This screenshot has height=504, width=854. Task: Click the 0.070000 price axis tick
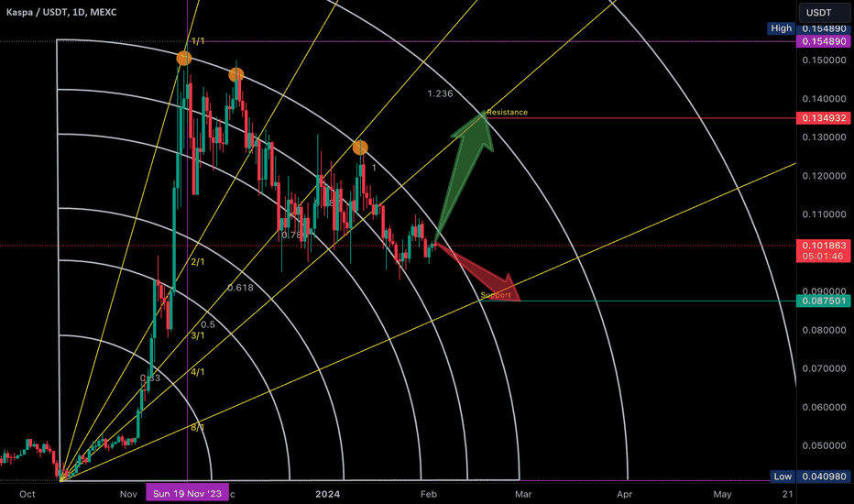point(824,369)
